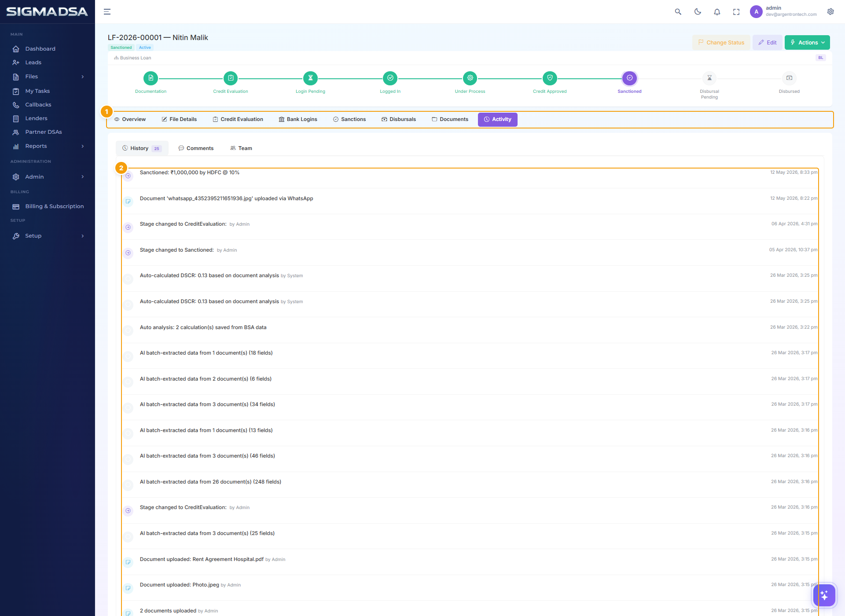Switch to the Documents tab
The height and width of the screenshot is (616, 845).
[450, 119]
